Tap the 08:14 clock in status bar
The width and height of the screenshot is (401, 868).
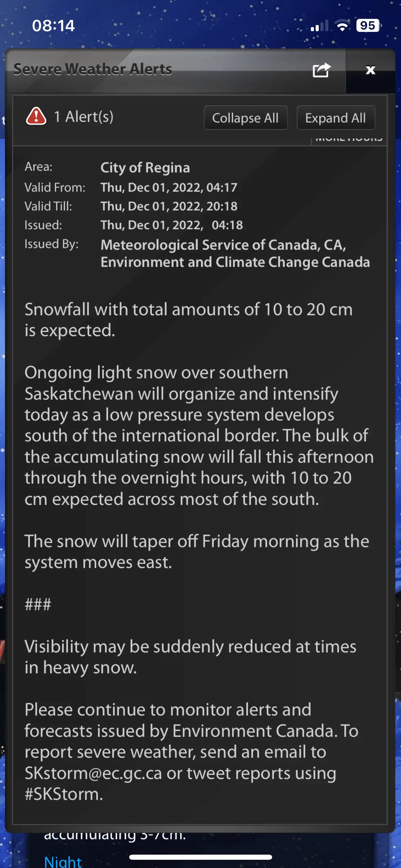(53, 26)
